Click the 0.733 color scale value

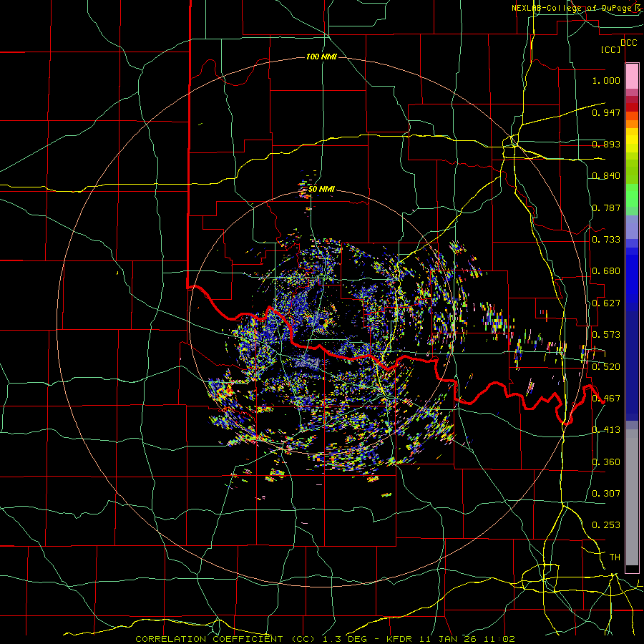[x=606, y=240]
